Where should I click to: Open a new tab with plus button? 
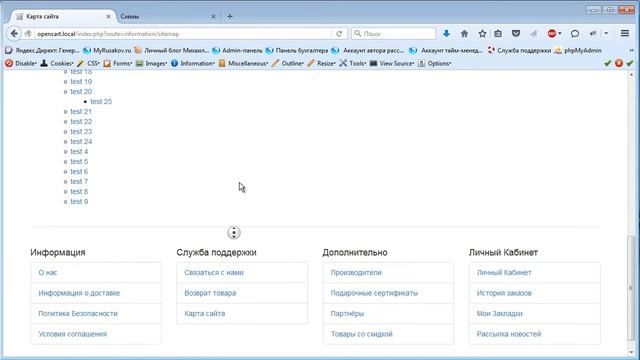(230, 16)
